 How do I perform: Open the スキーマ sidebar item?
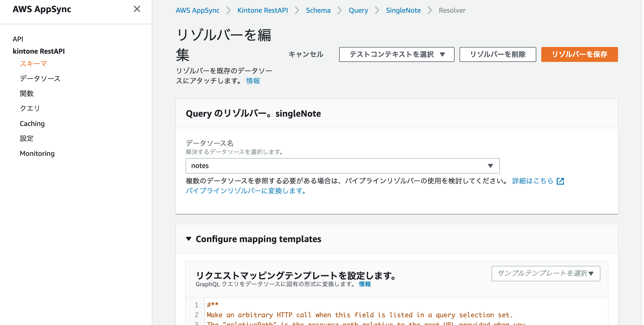pos(33,64)
